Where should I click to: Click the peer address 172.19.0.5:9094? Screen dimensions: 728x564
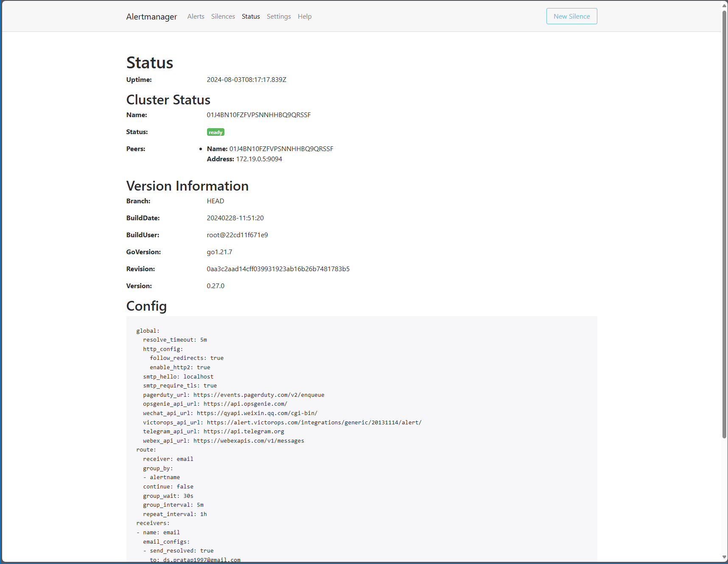point(259,159)
